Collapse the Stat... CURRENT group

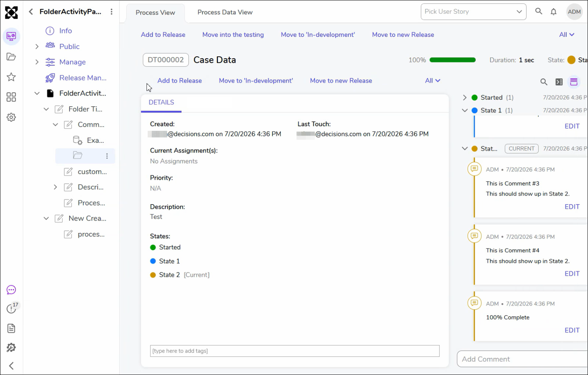coord(464,148)
